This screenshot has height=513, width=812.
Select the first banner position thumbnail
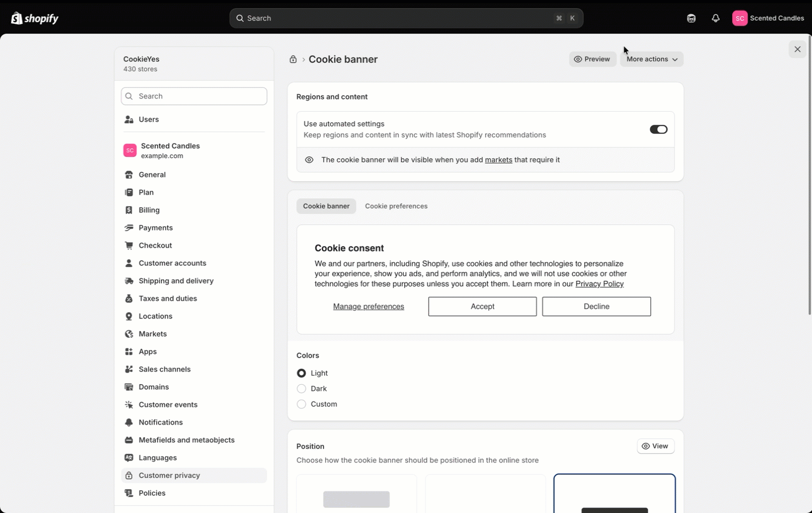357,494
